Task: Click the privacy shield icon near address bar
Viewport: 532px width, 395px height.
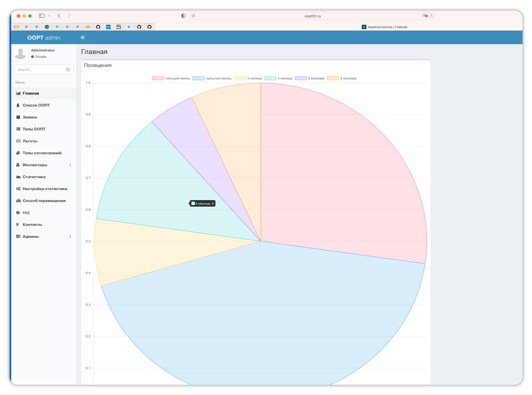Action: coord(184,16)
